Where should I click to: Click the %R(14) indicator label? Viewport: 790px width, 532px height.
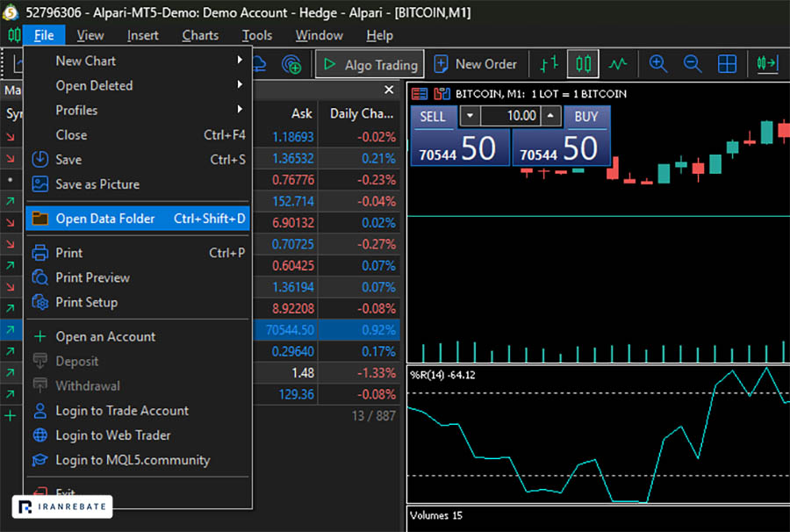tap(442, 375)
